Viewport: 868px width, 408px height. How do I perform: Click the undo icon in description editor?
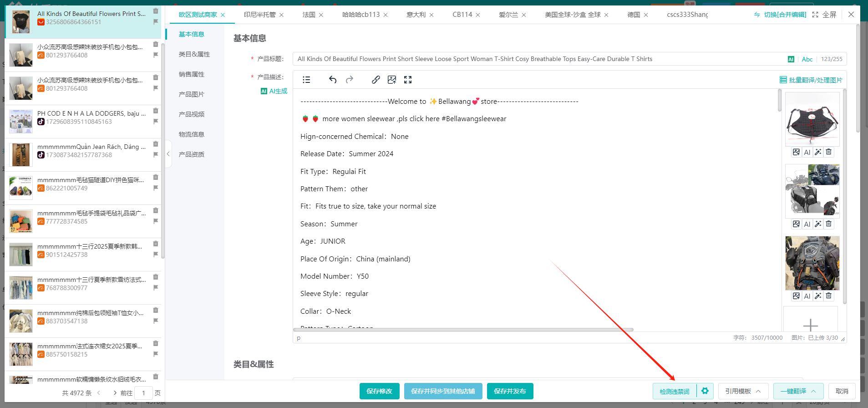point(333,80)
